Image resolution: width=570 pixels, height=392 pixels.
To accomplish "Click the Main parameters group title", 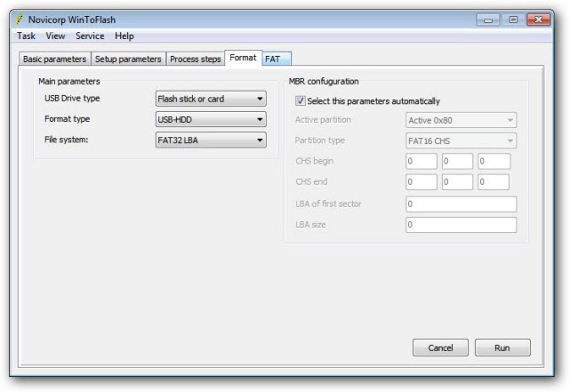I will point(69,82).
